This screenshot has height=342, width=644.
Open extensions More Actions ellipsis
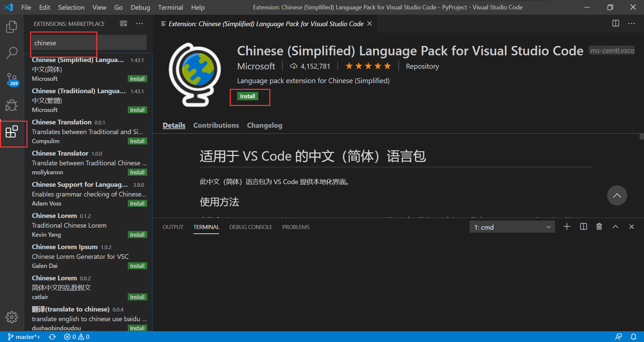140,23
